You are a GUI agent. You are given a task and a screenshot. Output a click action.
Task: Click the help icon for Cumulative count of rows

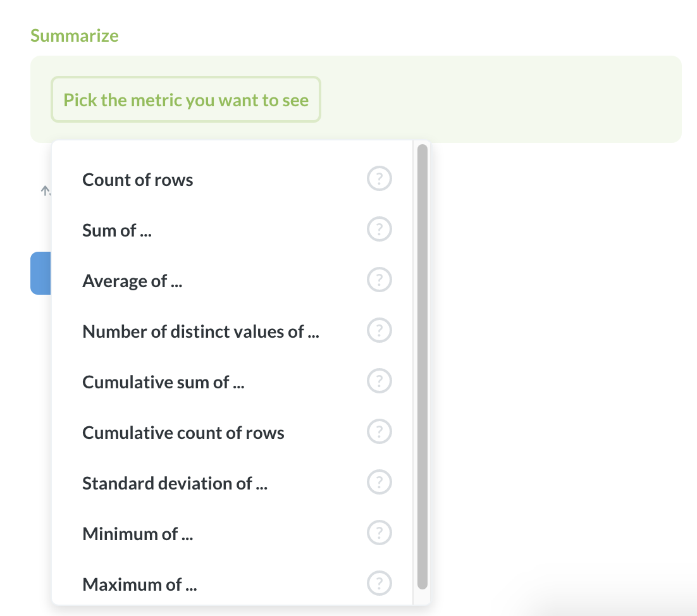pos(378,431)
